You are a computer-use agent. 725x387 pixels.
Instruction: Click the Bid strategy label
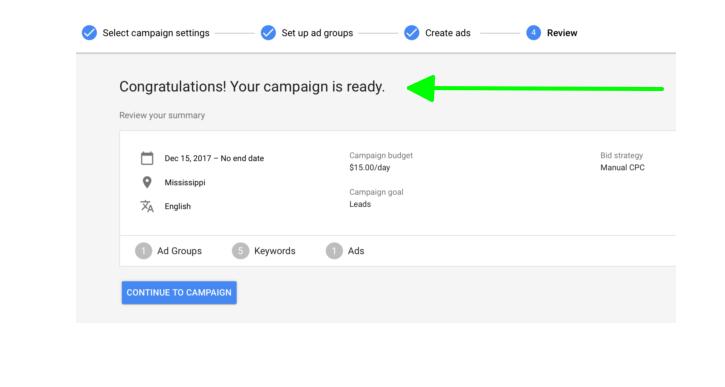click(x=621, y=155)
